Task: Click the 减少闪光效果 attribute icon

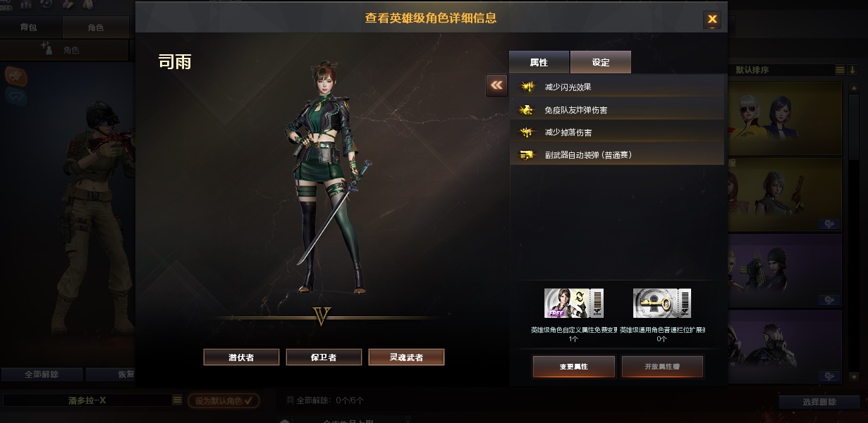Action: (x=527, y=87)
